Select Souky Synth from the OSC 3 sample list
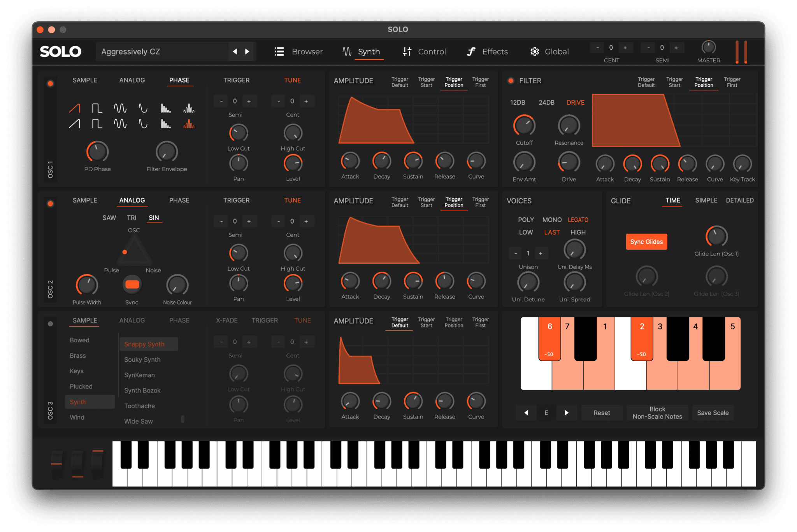The width and height of the screenshot is (797, 532). (x=142, y=359)
